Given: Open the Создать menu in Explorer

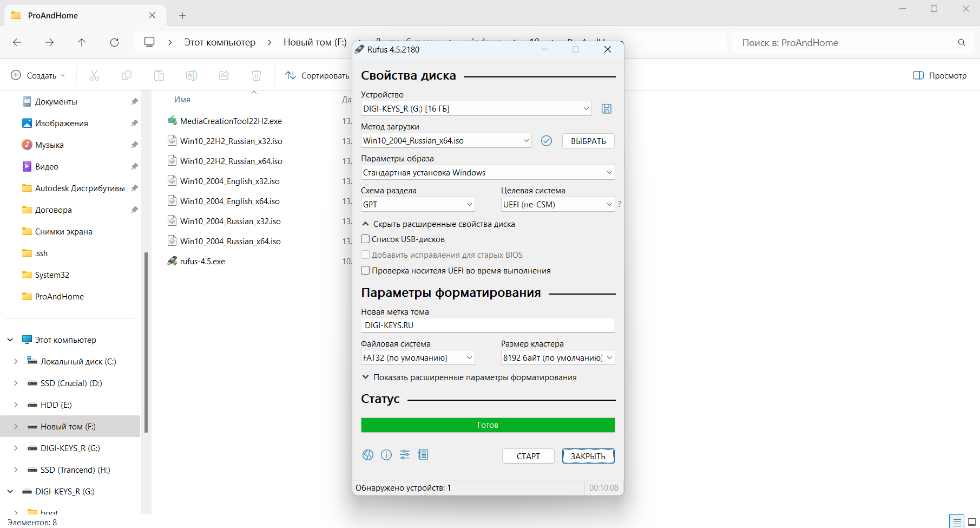Looking at the screenshot, I should pyautogui.click(x=38, y=75).
